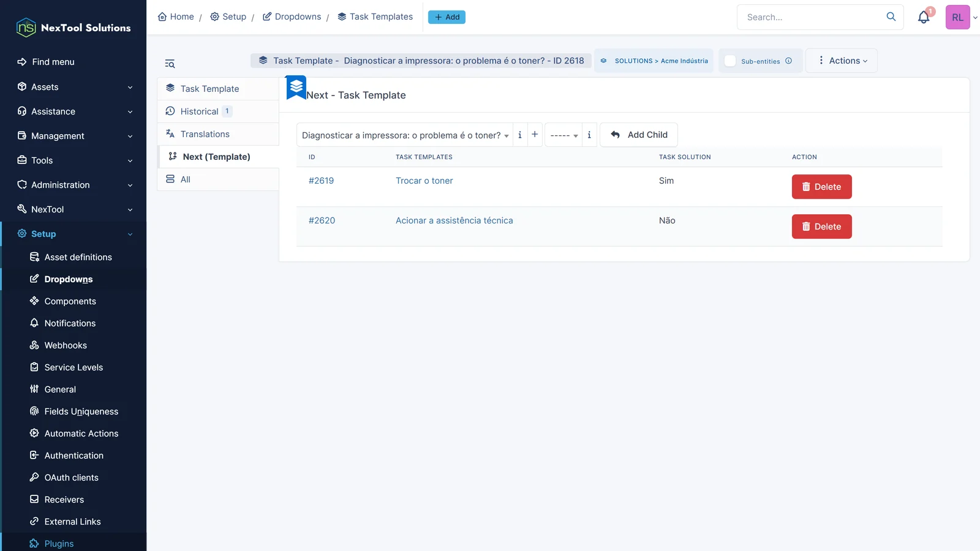Screen dimensions: 980x551
Task: Delete the Trocar o toner row
Action: (821, 187)
